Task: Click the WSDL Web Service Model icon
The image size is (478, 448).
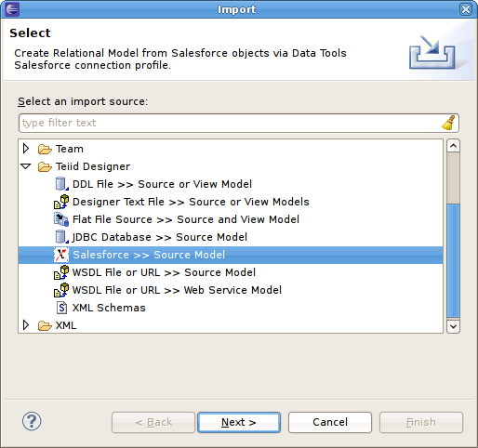Action: tap(61, 290)
